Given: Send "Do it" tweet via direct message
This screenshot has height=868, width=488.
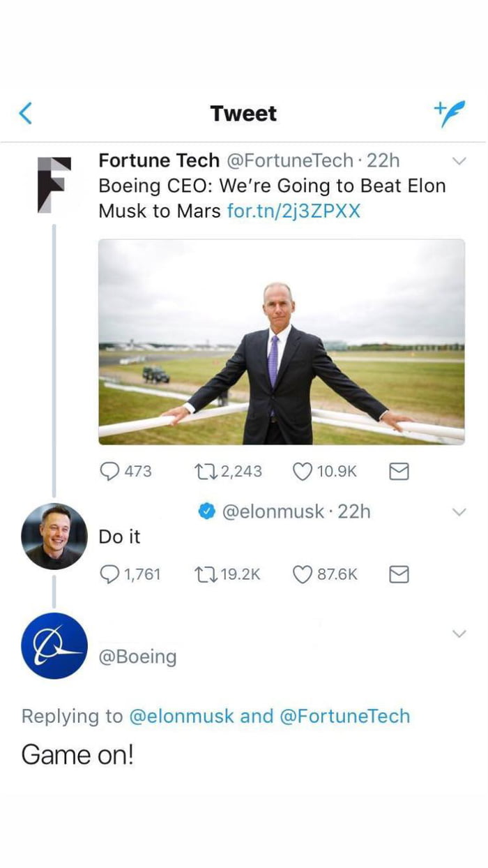Looking at the screenshot, I should click(x=398, y=575).
